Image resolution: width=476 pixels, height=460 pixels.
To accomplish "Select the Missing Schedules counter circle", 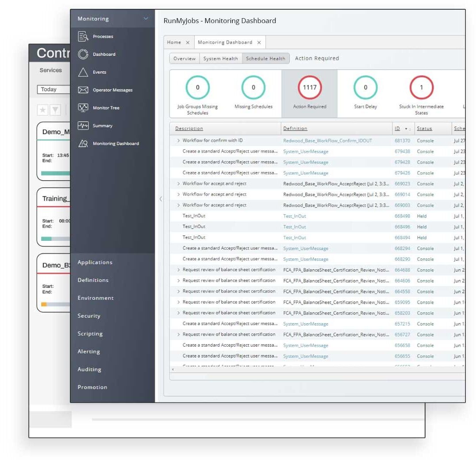I will 253,88.
